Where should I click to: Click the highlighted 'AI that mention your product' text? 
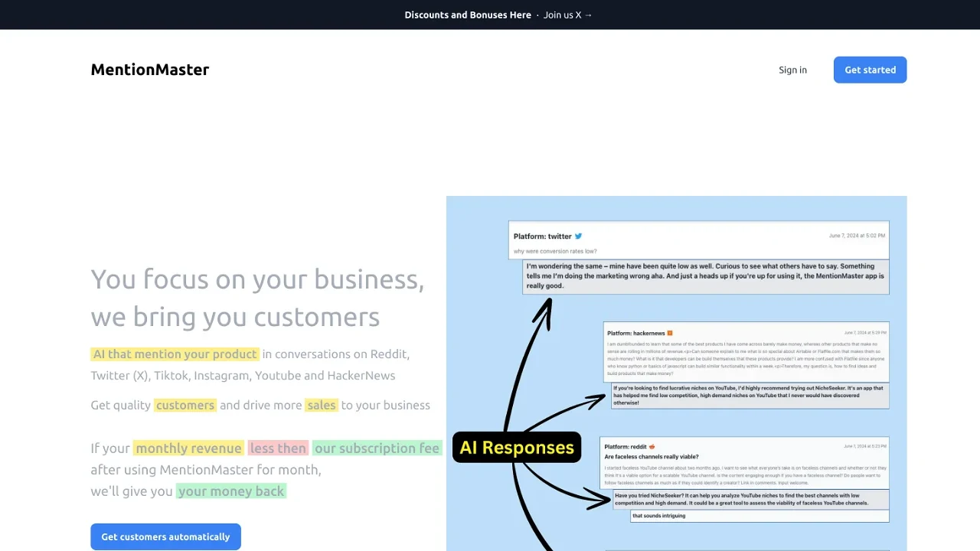point(175,354)
